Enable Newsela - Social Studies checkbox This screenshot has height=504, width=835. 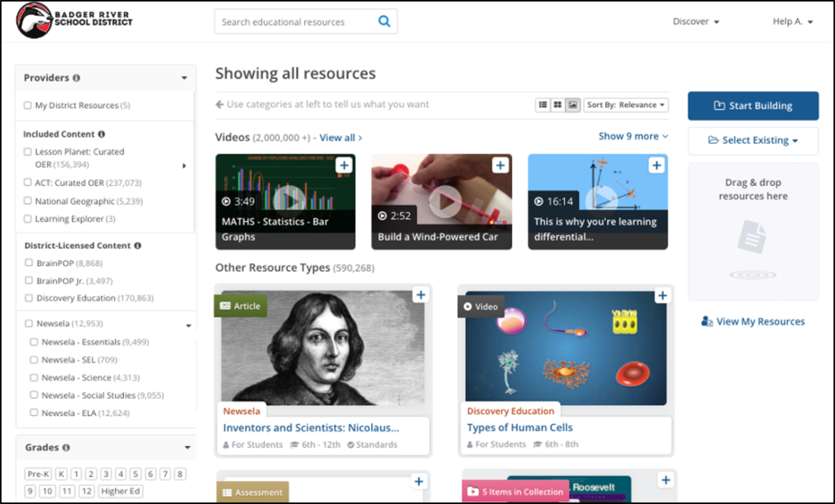click(34, 395)
